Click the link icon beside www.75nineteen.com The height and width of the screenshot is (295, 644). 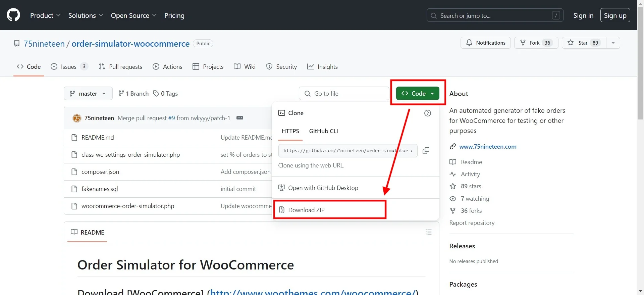tap(453, 146)
